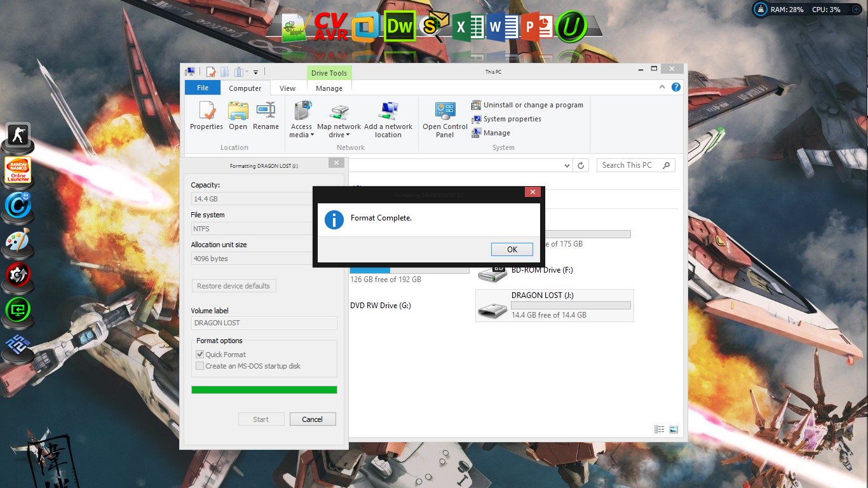Click the blue C smiley dock icon
This screenshot has width=868, height=488.
[x=18, y=205]
